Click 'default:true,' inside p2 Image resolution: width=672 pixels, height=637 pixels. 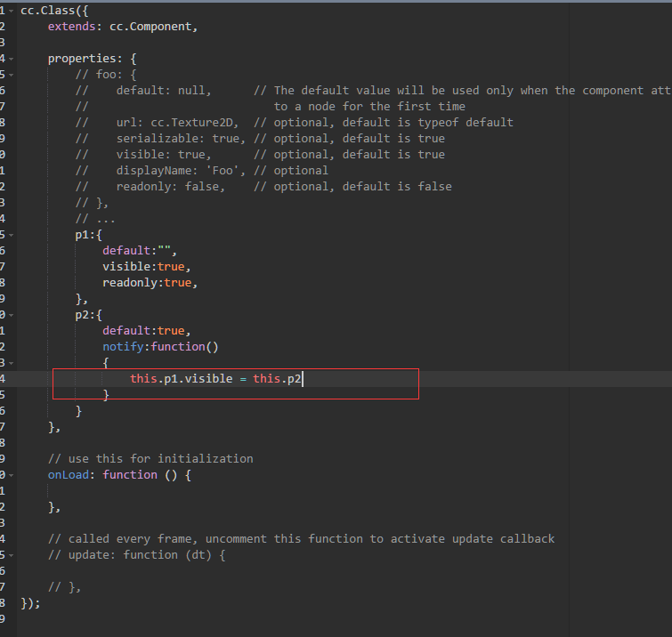(147, 331)
